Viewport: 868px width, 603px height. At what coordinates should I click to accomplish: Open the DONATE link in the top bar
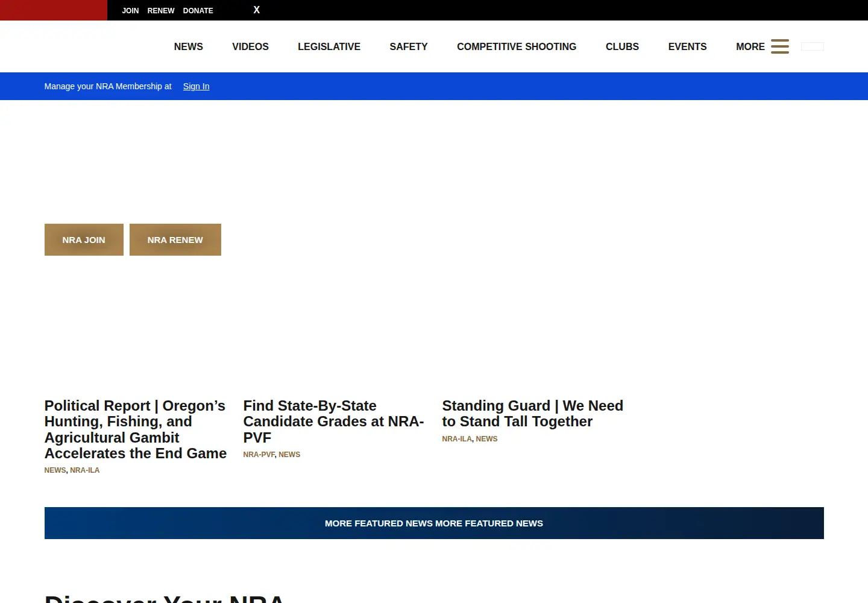(x=198, y=11)
